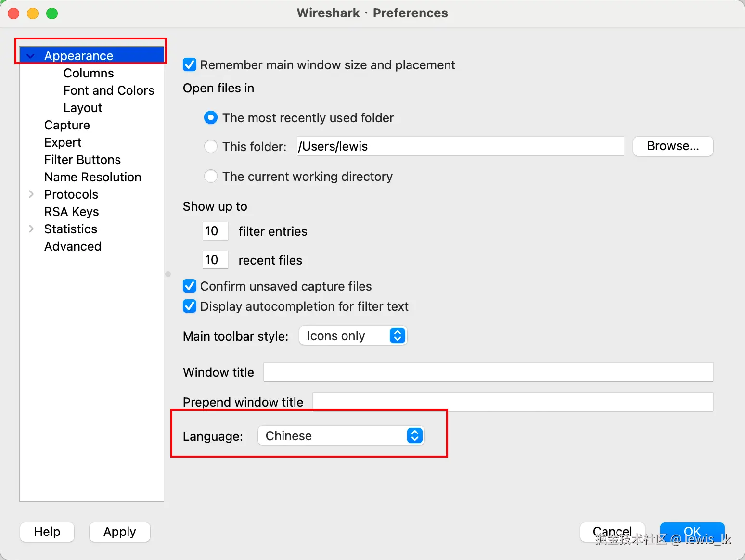This screenshot has width=745, height=560.
Task: Toggle Confirm unsaved capture files checkbox
Action: tap(190, 286)
